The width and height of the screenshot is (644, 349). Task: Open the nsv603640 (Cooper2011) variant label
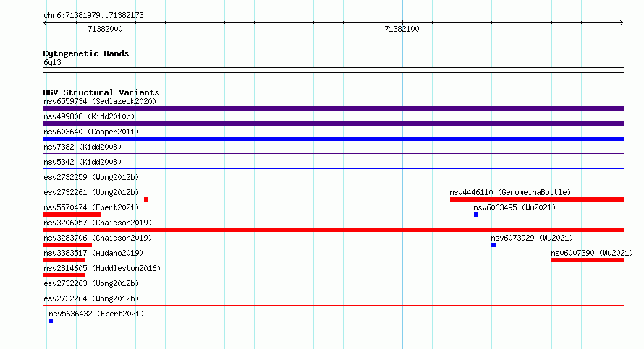(91, 132)
